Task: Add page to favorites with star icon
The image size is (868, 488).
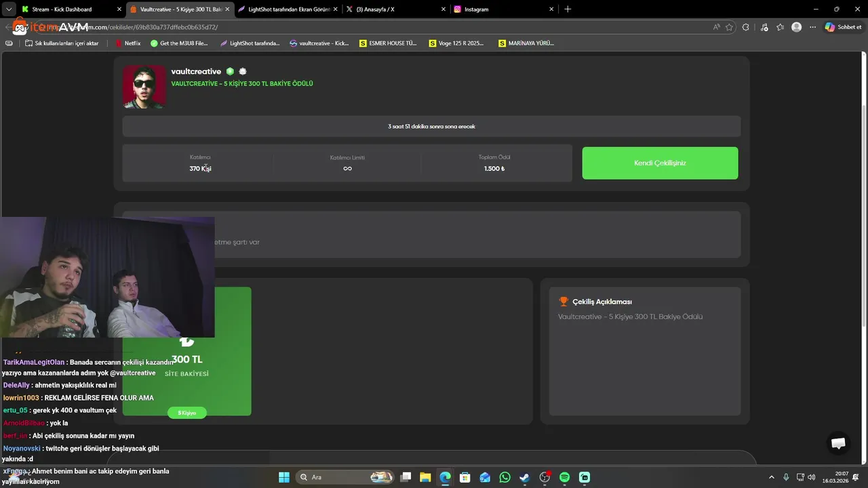Action: 730,27
